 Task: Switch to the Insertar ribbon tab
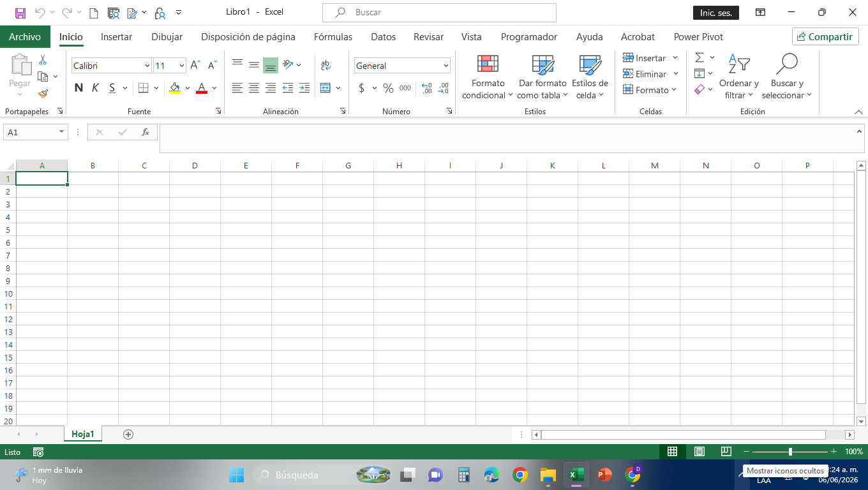point(116,37)
